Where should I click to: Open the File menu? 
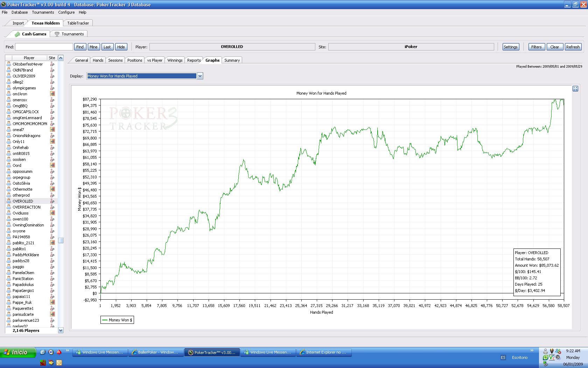pos(5,12)
